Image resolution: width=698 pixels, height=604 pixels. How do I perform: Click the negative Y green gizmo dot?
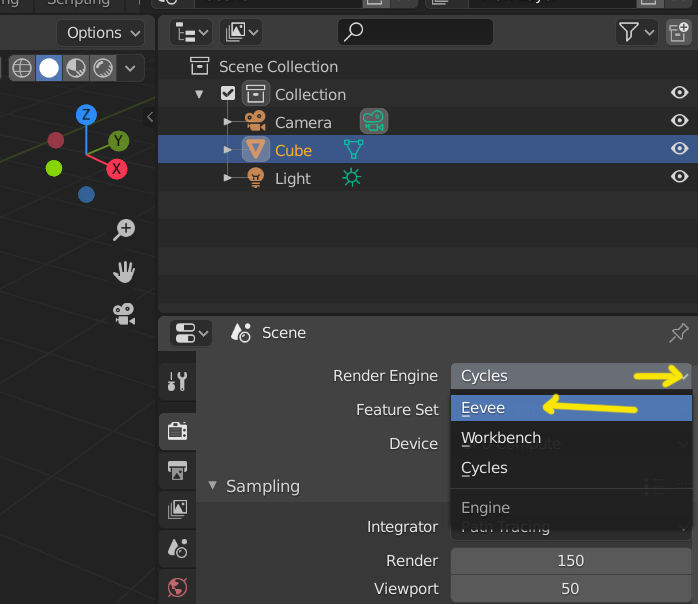54,168
